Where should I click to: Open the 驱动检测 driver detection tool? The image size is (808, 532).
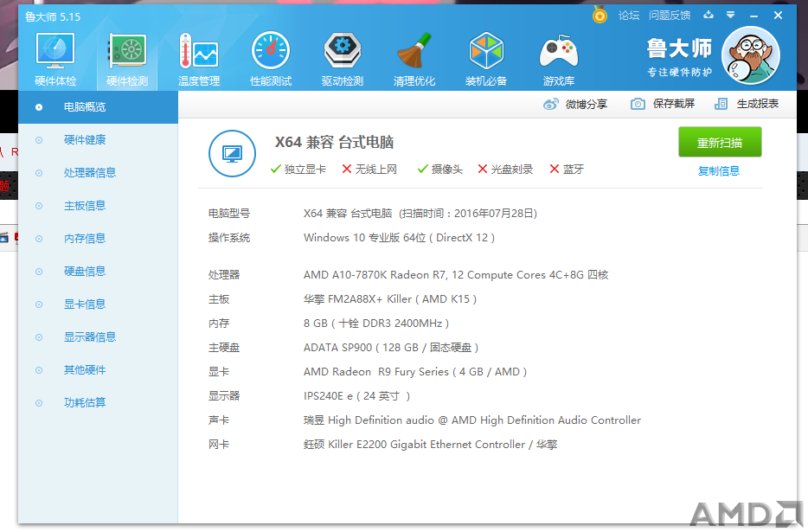click(x=343, y=60)
